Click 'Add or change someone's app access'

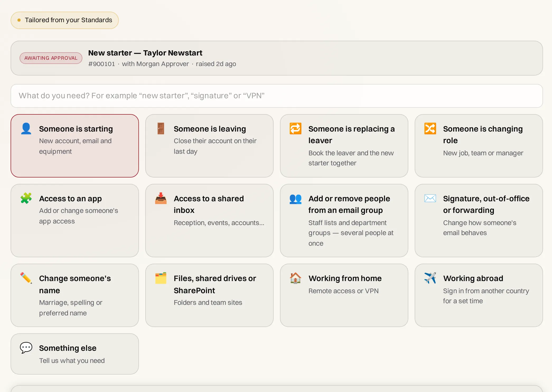pyautogui.click(x=79, y=216)
